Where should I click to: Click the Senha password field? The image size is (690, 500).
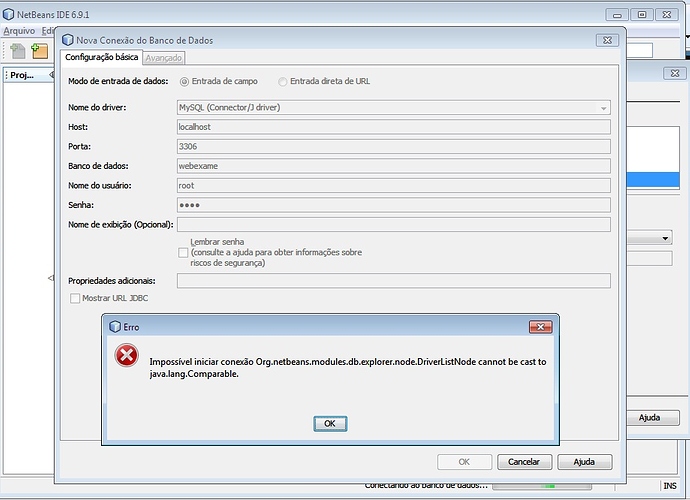click(393, 205)
